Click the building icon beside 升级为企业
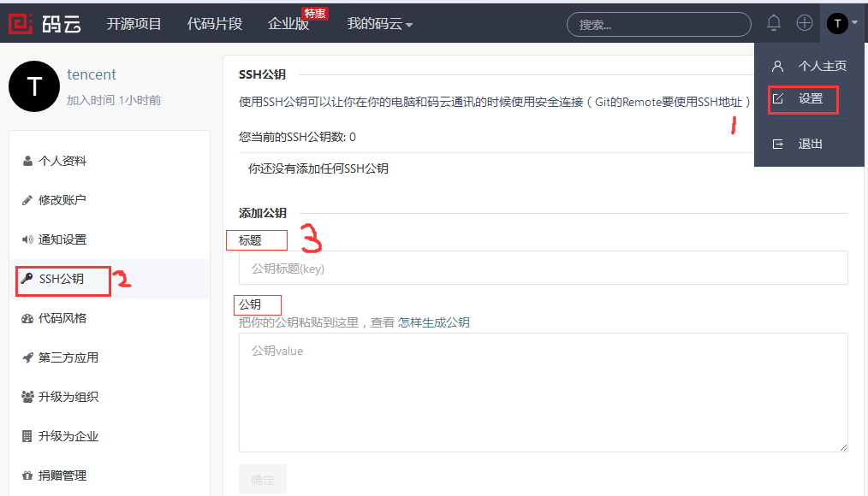The image size is (868, 496). click(x=27, y=436)
